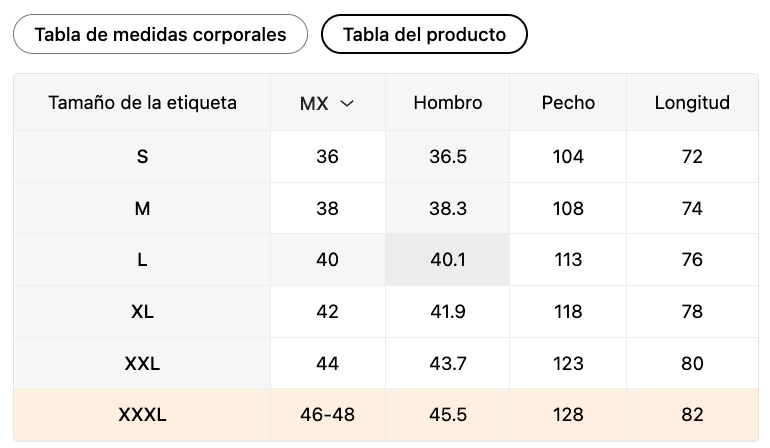Click the 128 Pecho value cell

click(x=568, y=415)
